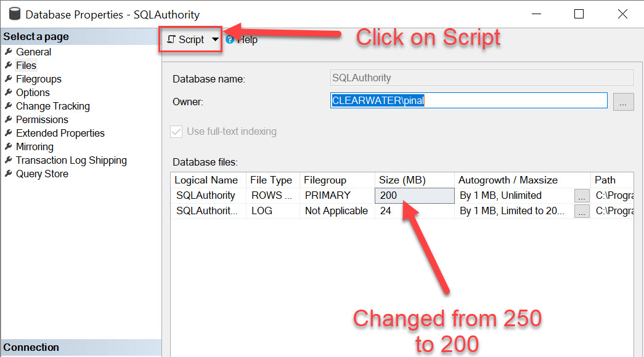The width and height of the screenshot is (644, 357).
Task: Open autogrowth settings for the LOG file
Action: coord(582,211)
